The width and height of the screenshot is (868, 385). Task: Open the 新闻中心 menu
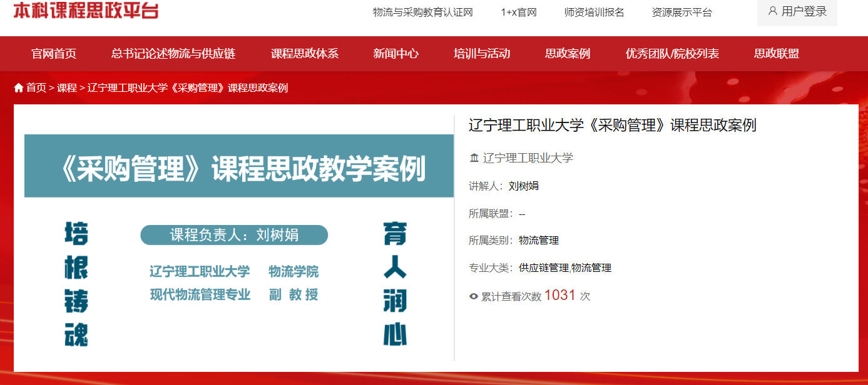point(396,54)
